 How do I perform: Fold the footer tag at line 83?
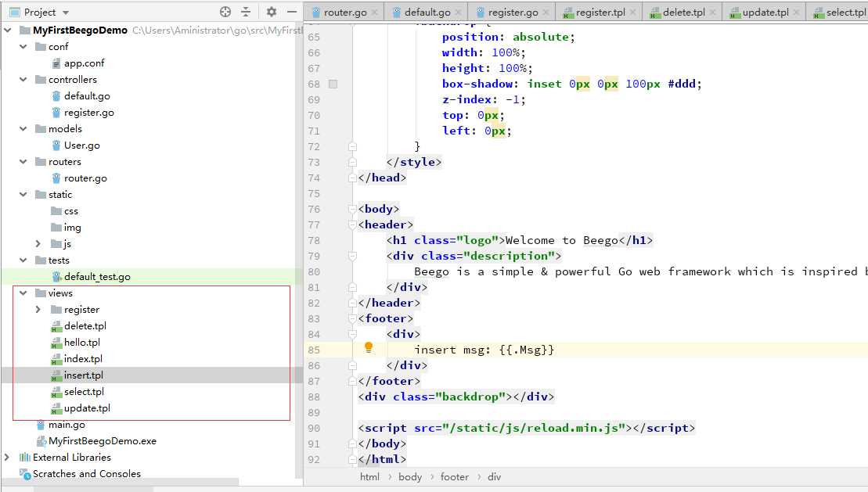point(352,319)
